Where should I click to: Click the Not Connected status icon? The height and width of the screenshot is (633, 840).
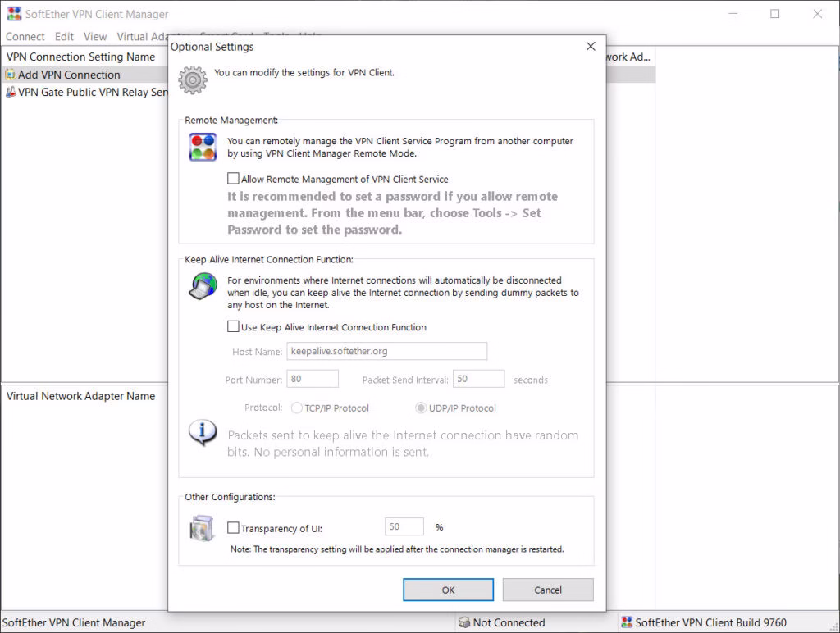click(464, 623)
